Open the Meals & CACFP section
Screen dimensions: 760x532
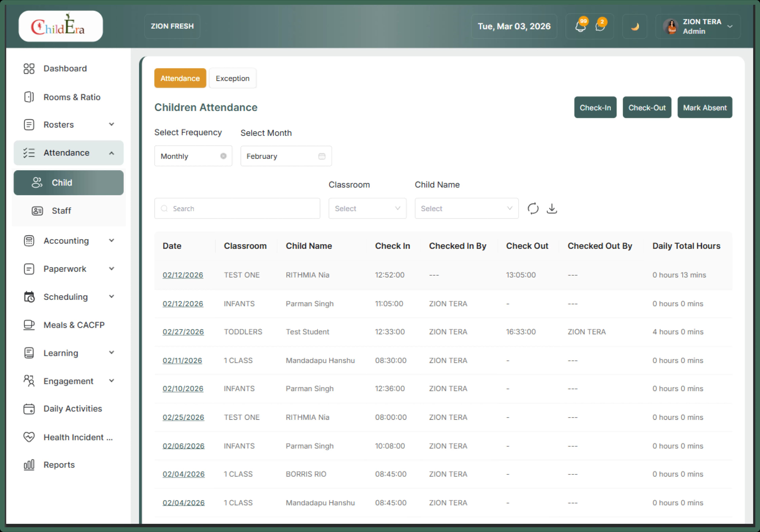(73, 325)
